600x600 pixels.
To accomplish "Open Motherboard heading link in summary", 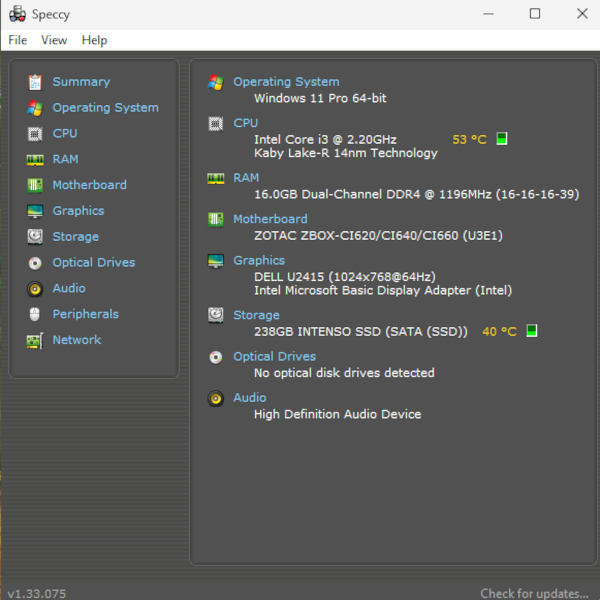I will pos(270,219).
